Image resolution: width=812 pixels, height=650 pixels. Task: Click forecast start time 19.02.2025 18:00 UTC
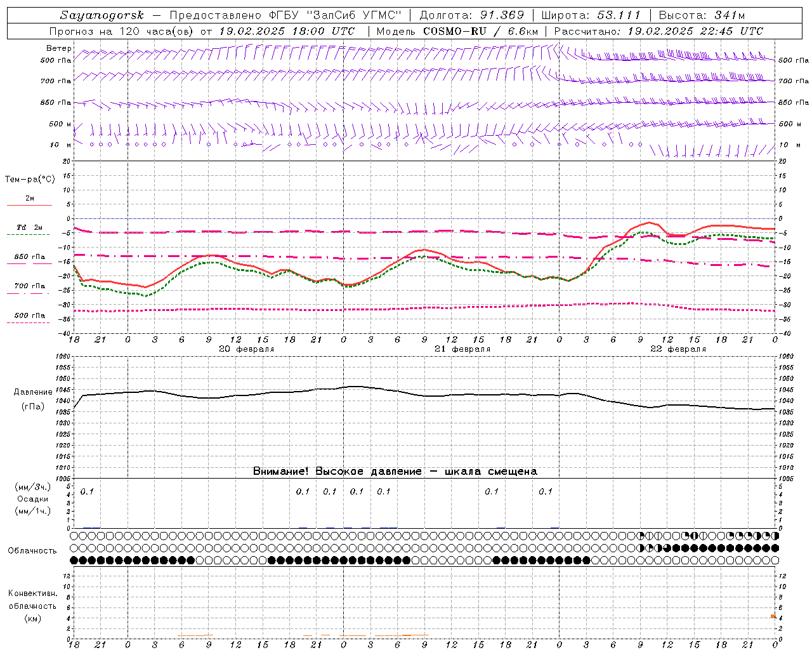tap(287, 31)
